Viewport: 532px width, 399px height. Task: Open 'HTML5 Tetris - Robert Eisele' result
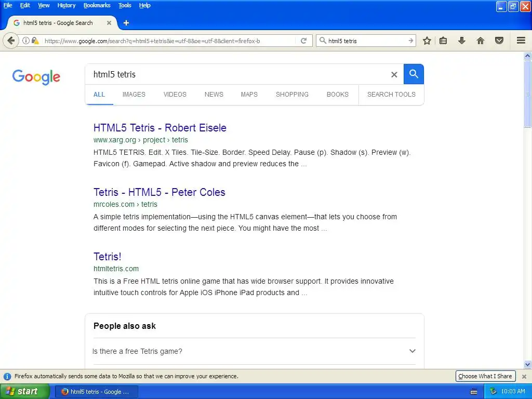(160, 128)
